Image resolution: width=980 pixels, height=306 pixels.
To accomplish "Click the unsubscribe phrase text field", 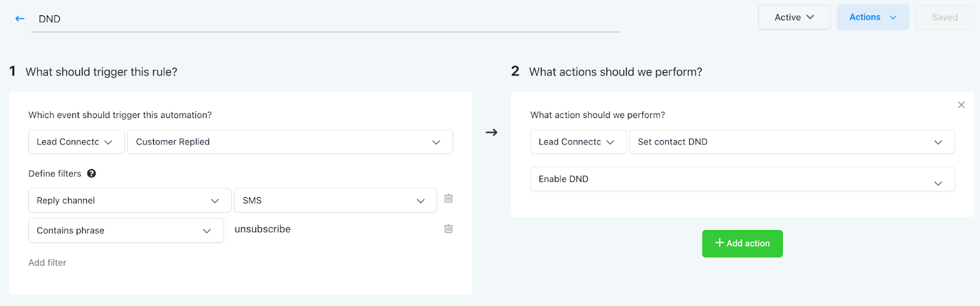I will coord(331,229).
